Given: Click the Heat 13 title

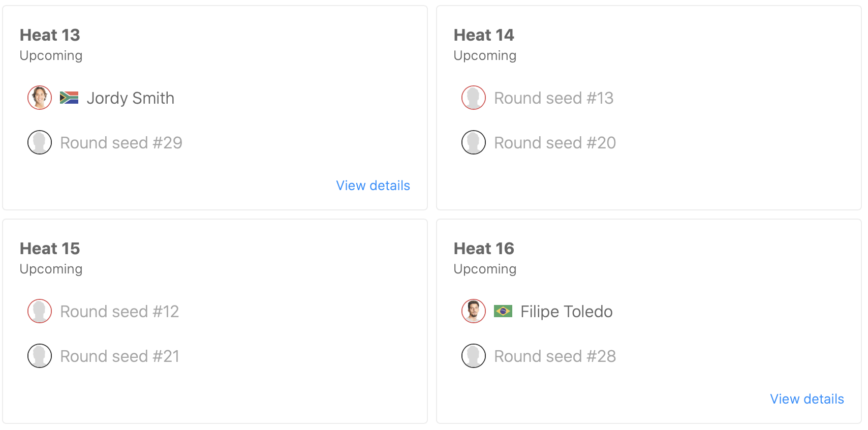Looking at the screenshot, I should point(50,35).
